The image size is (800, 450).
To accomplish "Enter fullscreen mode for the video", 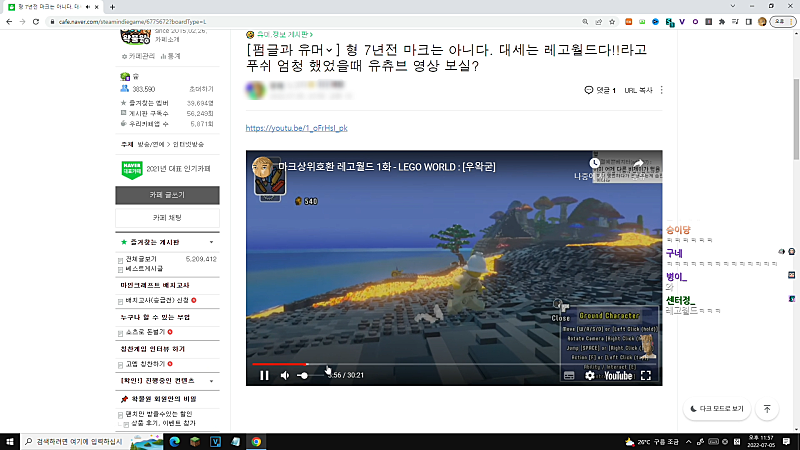I will click(646, 376).
